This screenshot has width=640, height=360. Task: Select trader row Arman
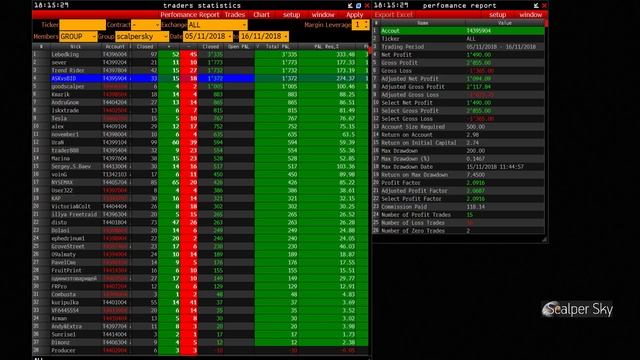point(200,318)
